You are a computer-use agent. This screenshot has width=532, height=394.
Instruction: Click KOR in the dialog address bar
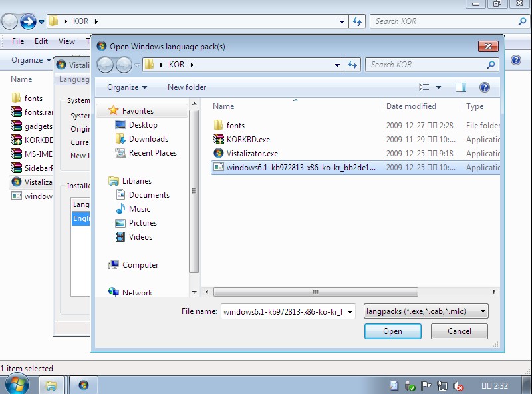[x=176, y=65]
